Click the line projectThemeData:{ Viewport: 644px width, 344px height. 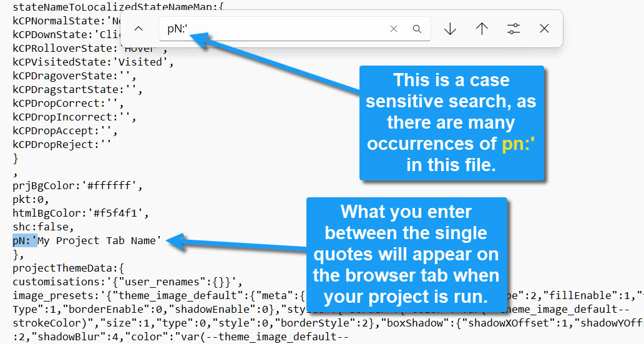pos(68,268)
